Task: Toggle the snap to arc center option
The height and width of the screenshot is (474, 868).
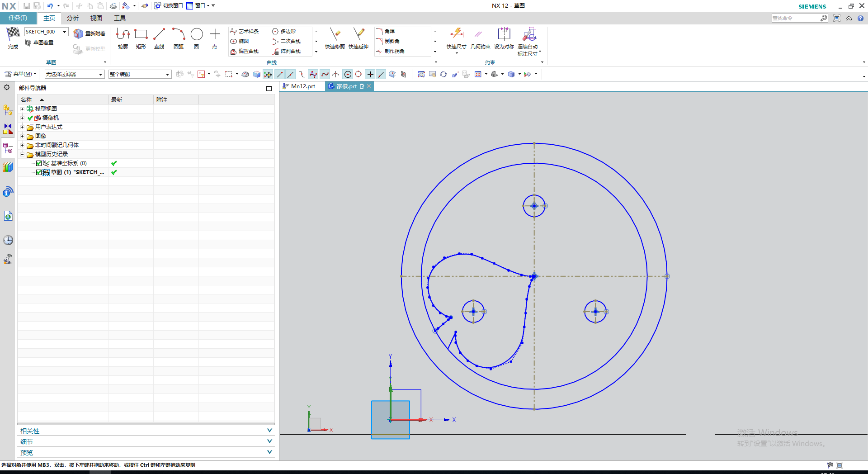Action: tap(348, 74)
